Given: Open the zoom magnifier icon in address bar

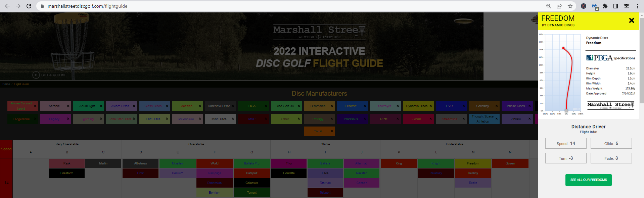Looking at the screenshot, I should pyautogui.click(x=548, y=6).
